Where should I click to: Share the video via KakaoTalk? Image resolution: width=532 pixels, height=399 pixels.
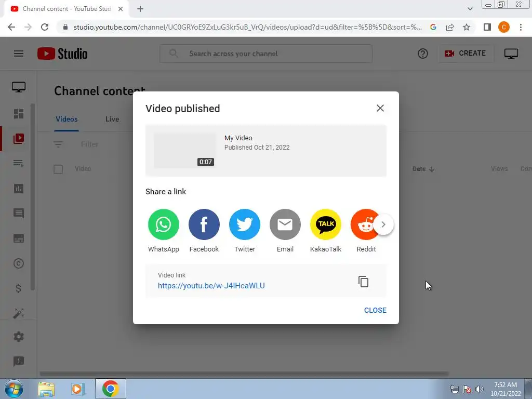[x=326, y=224]
